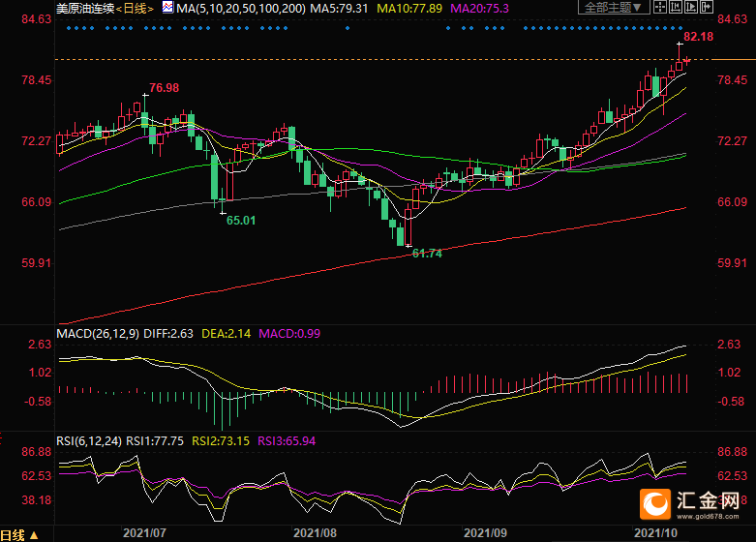Screen dimensions: 756x542
Task: Click the candlestick at the 61.74 low
Action: coord(408,226)
